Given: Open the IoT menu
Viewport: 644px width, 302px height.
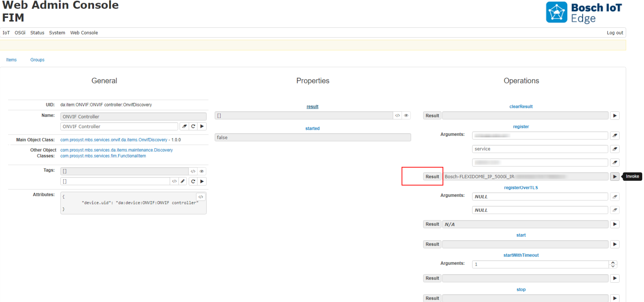Looking at the screenshot, I should [6, 33].
